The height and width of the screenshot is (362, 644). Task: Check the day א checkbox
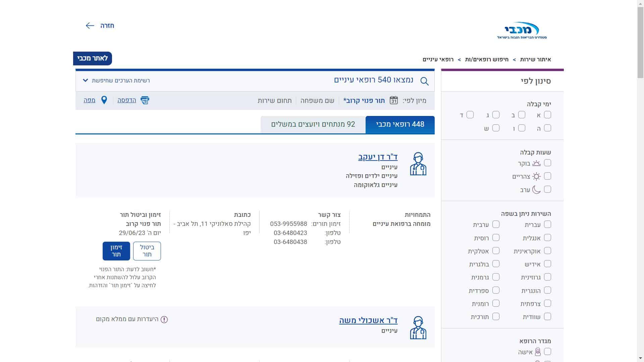547,115
